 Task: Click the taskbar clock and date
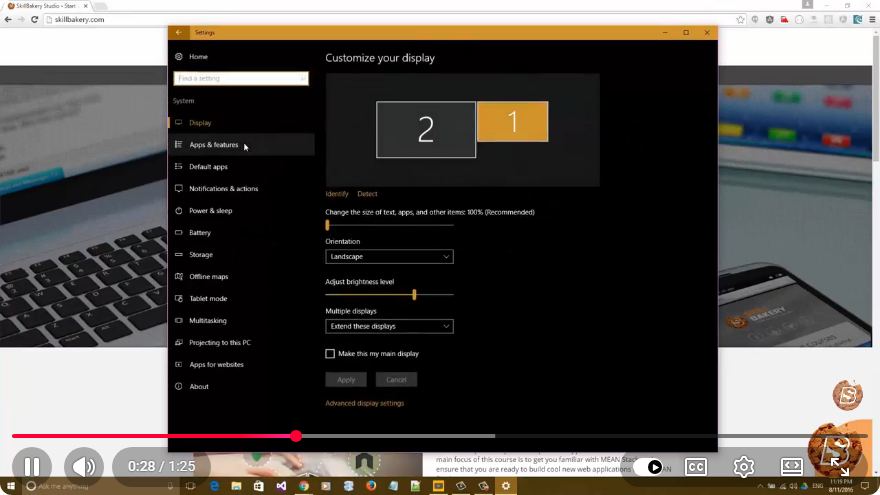click(x=840, y=486)
